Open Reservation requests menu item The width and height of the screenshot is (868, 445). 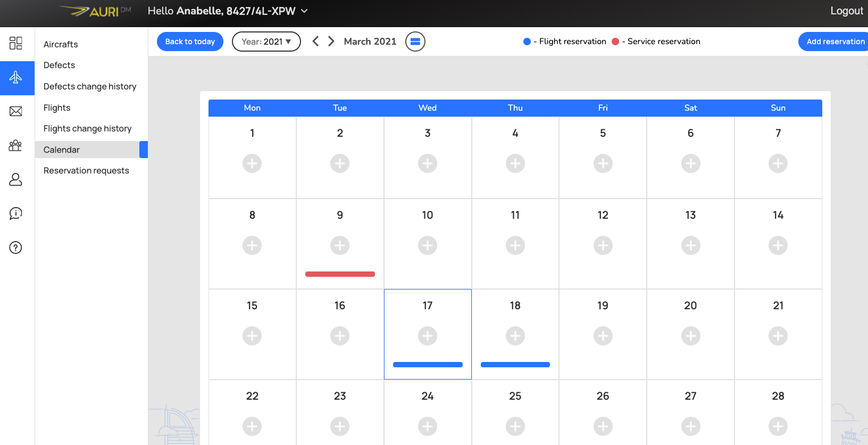[86, 170]
